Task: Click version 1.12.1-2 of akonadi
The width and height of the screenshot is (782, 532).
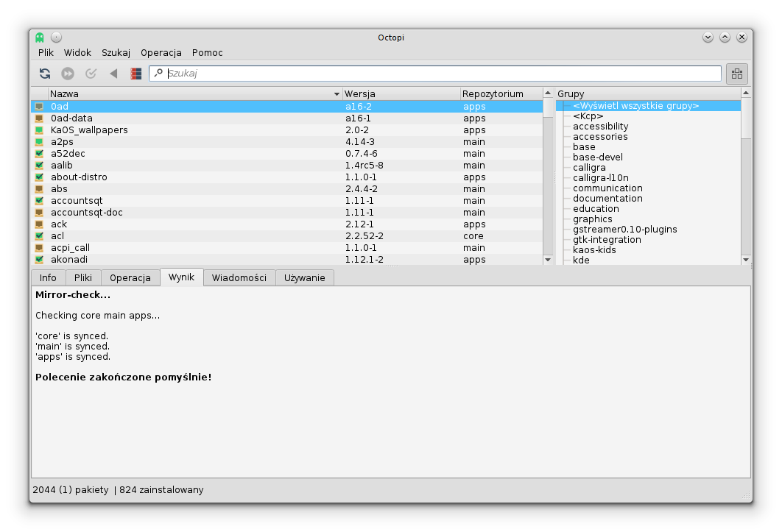Action: (364, 260)
